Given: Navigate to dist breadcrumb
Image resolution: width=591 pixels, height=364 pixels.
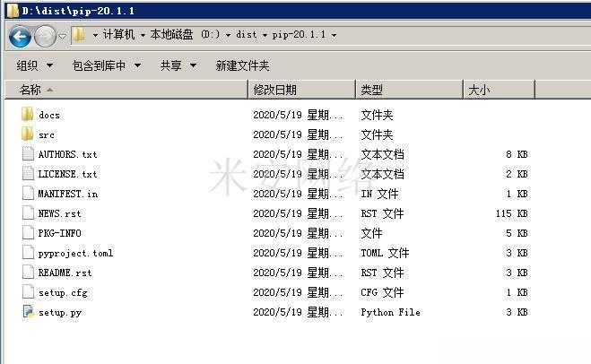Looking at the screenshot, I should point(246,35).
